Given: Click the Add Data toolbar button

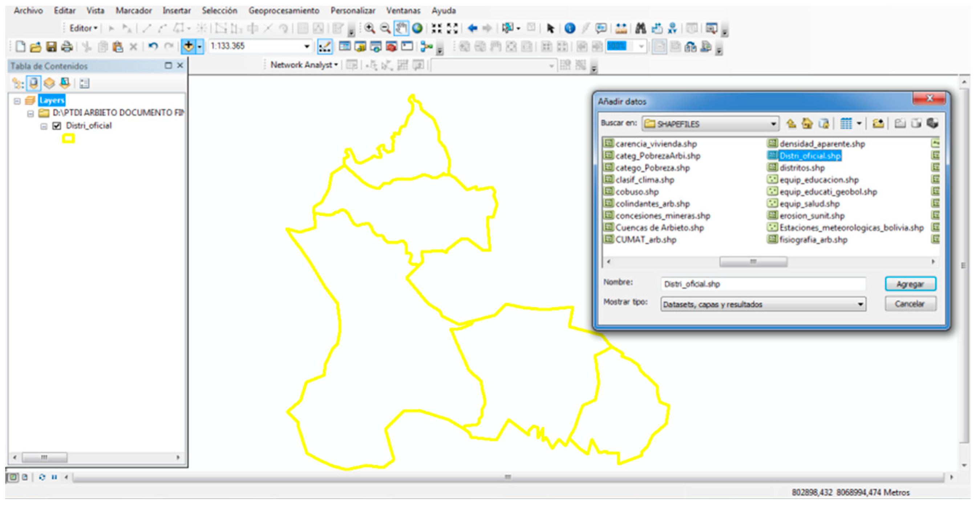Looking at the screenshot, I should pyautogui.click(x=188, y=46).
